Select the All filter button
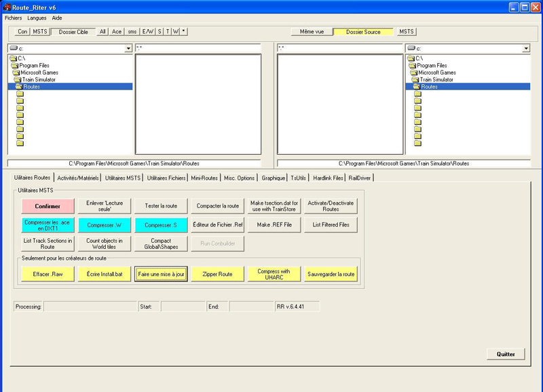543x392 pixels. (102, 31)
